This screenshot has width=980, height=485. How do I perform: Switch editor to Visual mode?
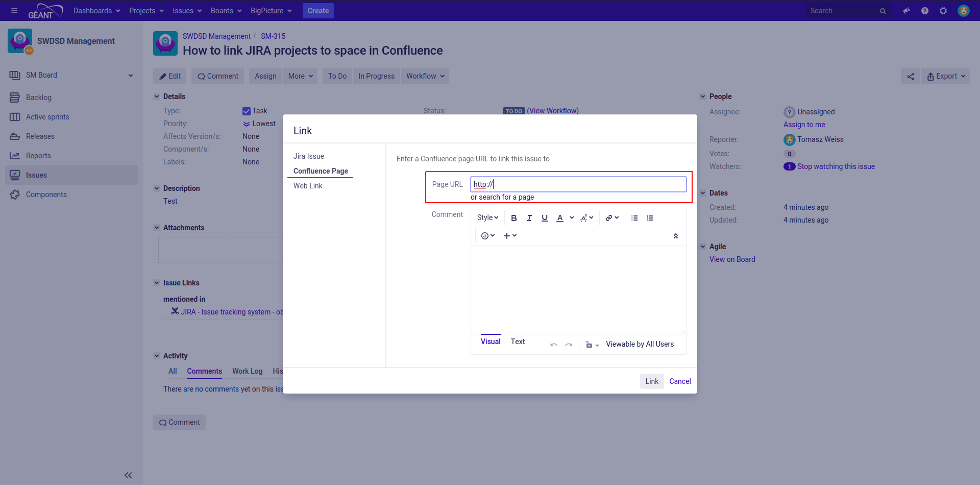coord(491,342)
